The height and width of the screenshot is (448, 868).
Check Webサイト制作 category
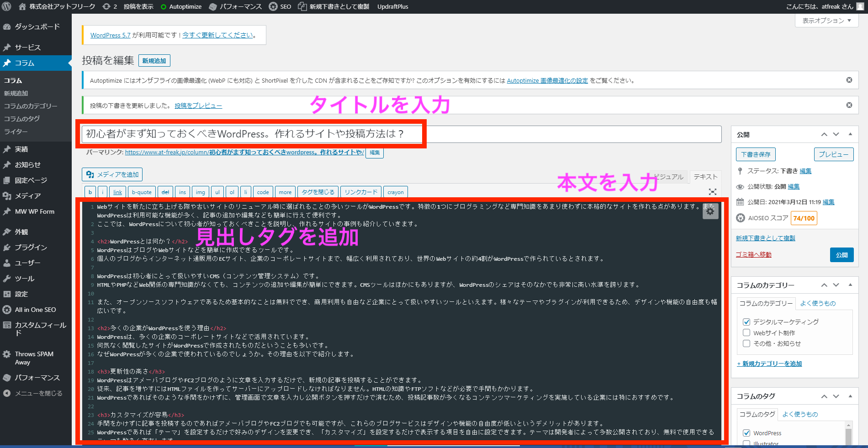(746, 333)
